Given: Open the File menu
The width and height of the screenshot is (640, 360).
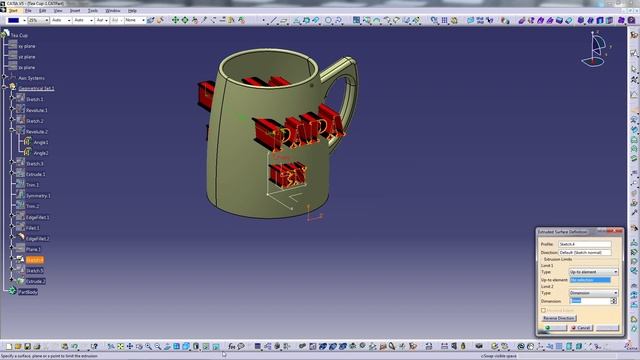Looking at the screenshot, I should 28,11.
